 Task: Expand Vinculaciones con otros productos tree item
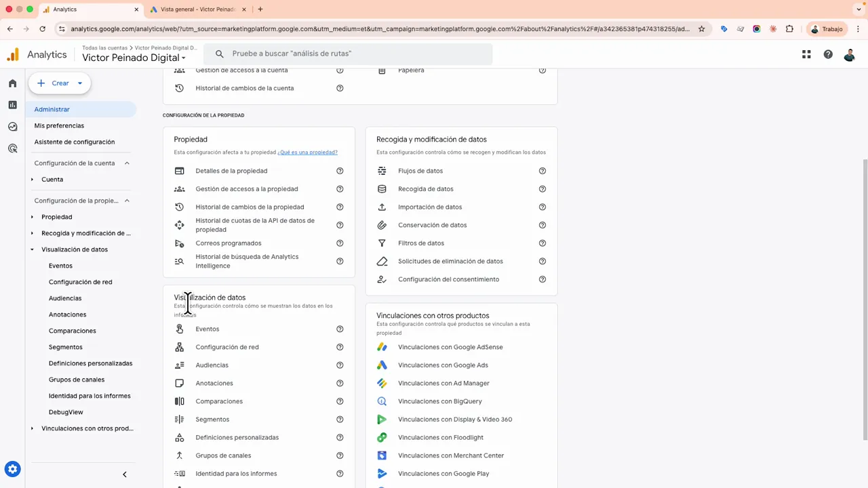click(x=32, y=428)
